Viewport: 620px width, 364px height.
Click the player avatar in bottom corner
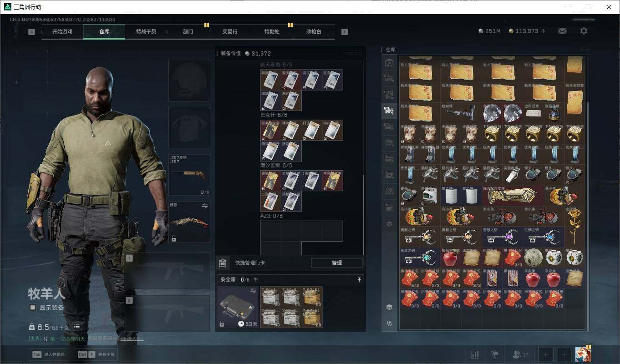583,354
